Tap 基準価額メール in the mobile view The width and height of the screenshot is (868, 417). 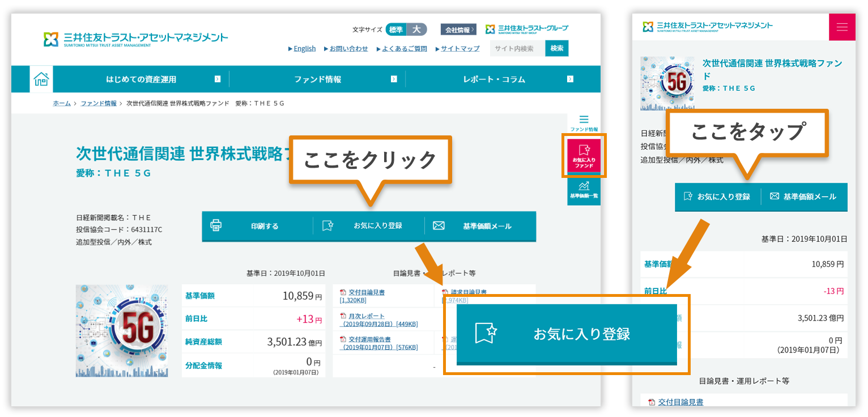point(804,197)
